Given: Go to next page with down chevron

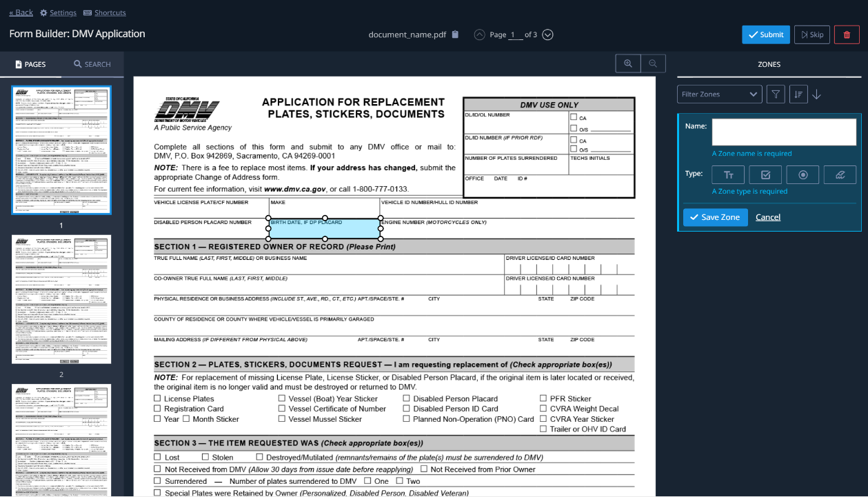Looking at the screenshot, I should (x=547, y=34).
